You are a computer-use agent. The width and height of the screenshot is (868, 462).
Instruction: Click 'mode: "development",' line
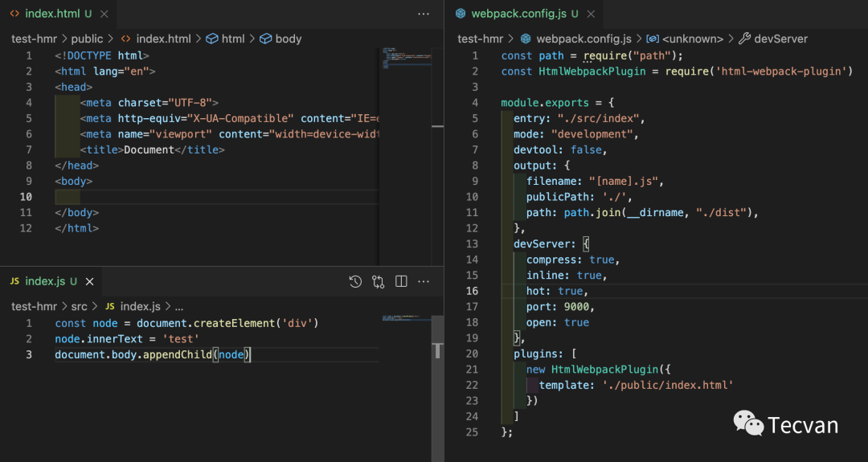575,134
